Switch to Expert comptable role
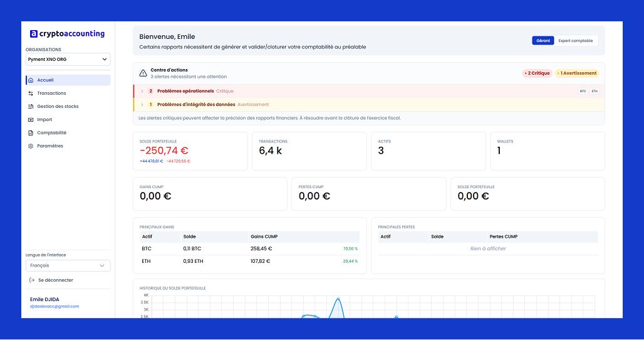 (x=576, y=41)
